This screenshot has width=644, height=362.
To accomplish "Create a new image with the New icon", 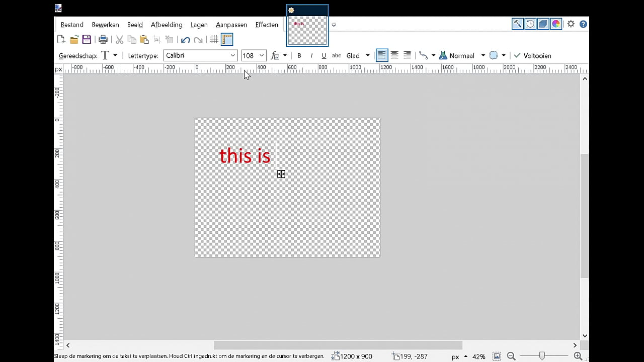I will click(61, 40).
